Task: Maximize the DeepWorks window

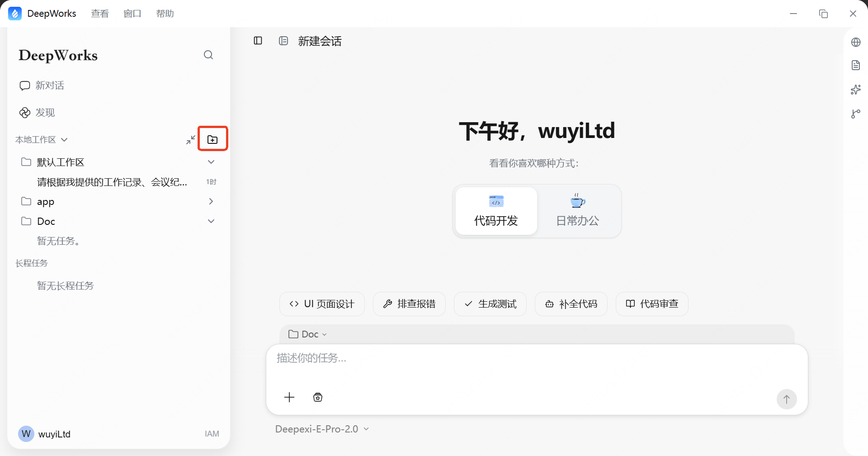Action: tap(823, 14)
